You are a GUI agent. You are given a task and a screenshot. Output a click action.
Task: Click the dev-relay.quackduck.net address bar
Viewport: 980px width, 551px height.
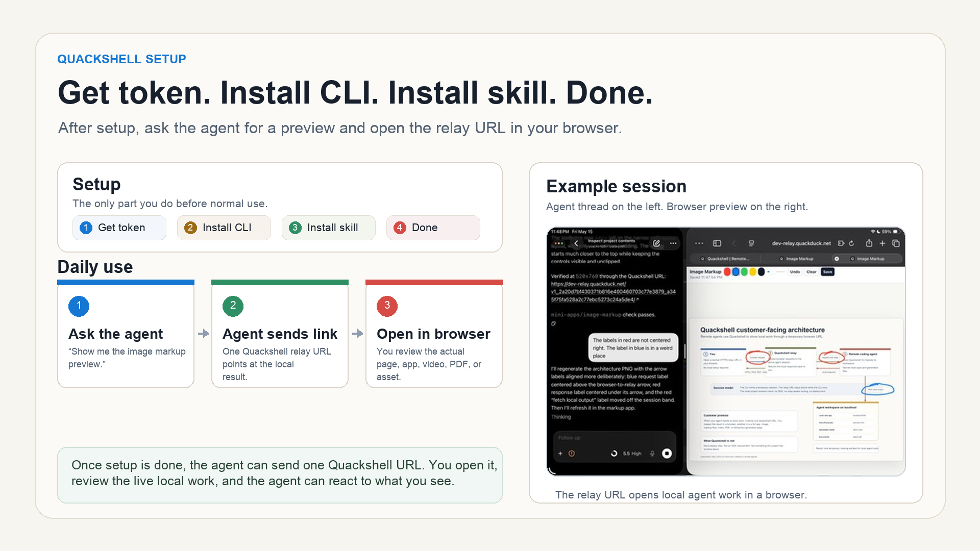tap(801, 243)
